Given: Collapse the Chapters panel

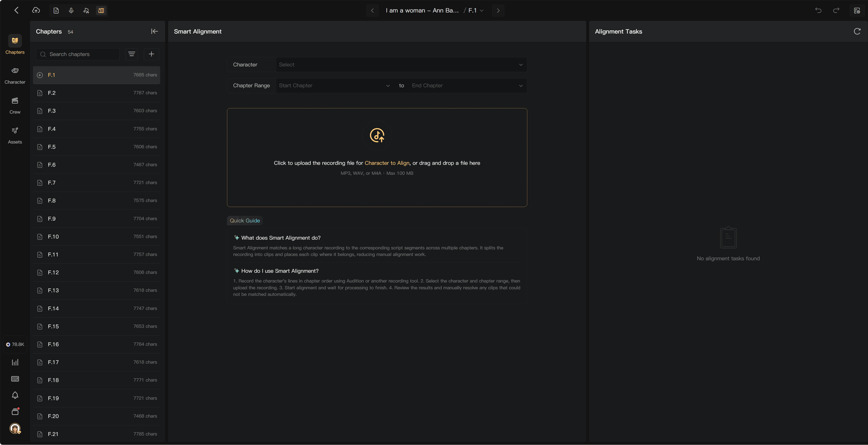Looking at the screenshot, I should pos(154,31).
